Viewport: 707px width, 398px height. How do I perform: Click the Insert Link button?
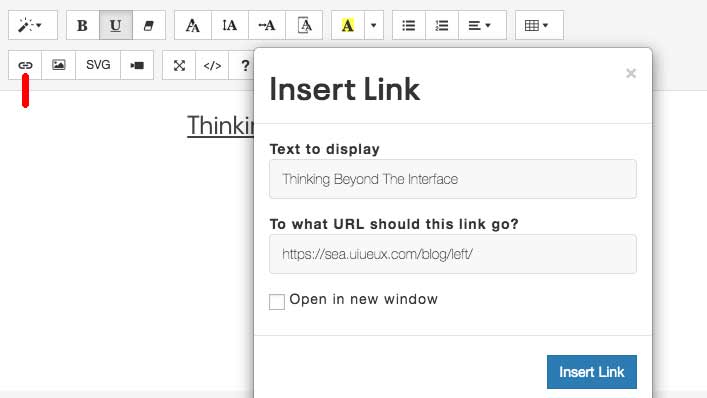[x=592, y=372]
